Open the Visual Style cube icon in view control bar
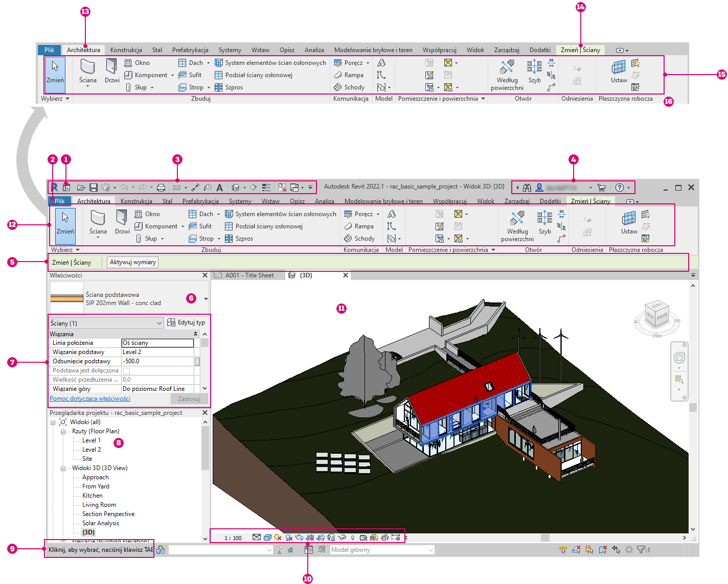The image size is (728, 584). [267, 538]
